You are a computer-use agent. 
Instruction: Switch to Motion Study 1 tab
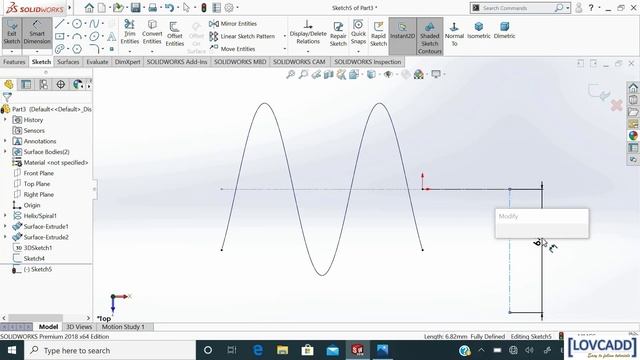pos(123,327)
